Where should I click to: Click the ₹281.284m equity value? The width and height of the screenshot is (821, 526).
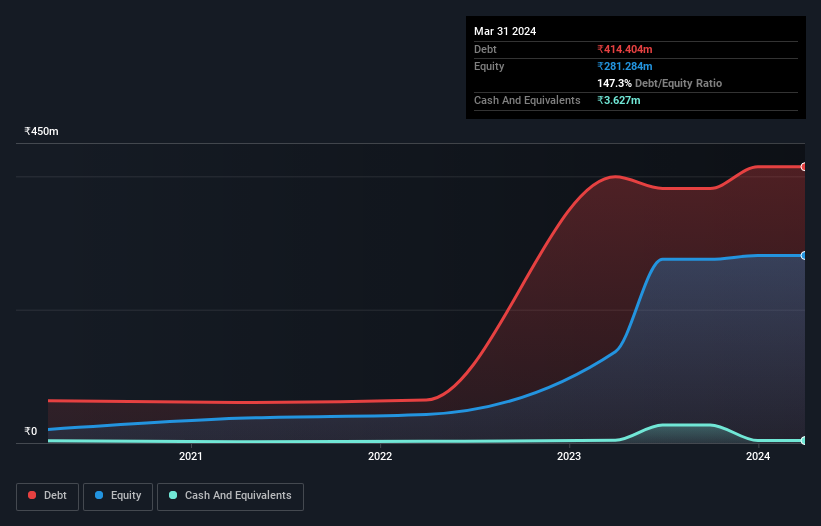[625, 66]
